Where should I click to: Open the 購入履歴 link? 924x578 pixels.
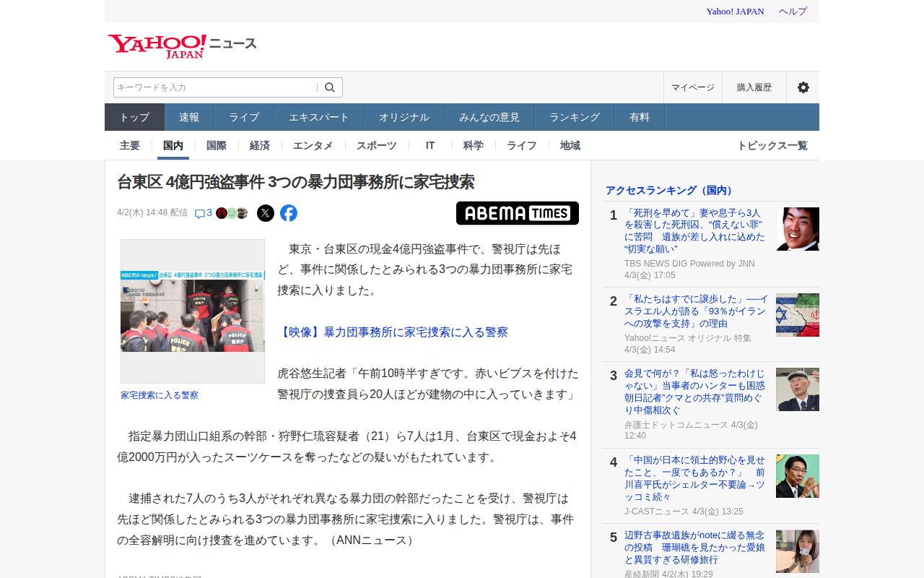point(754,87)
